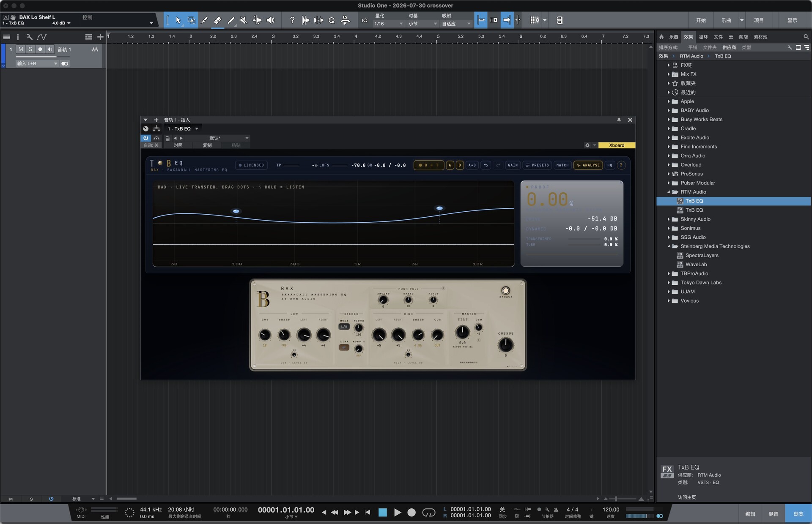Image resolution: width=812 pixels, height=524 pixels.
Task: Click the PRESETS button in TxB EQ
Action: 537,165
